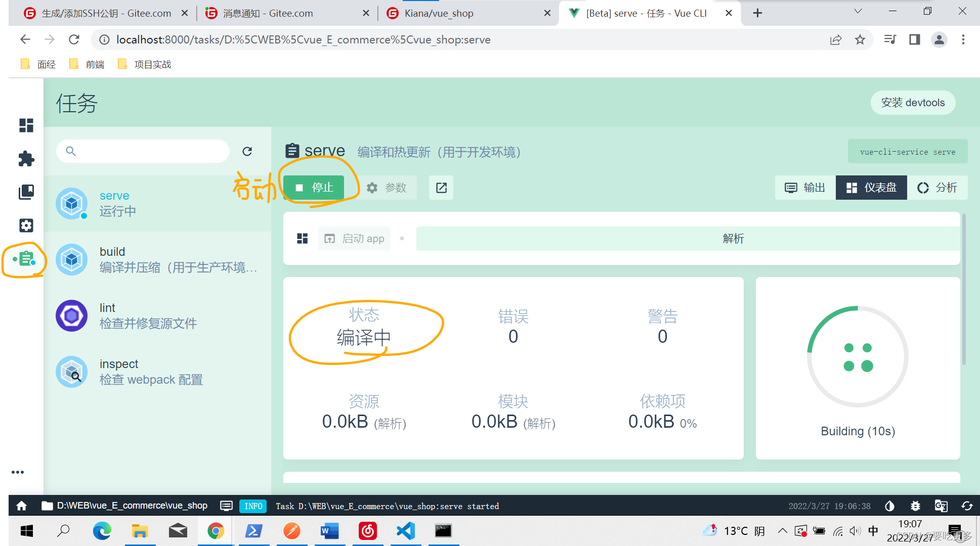Switch to the 输出 output view

(x=804, y=188)
